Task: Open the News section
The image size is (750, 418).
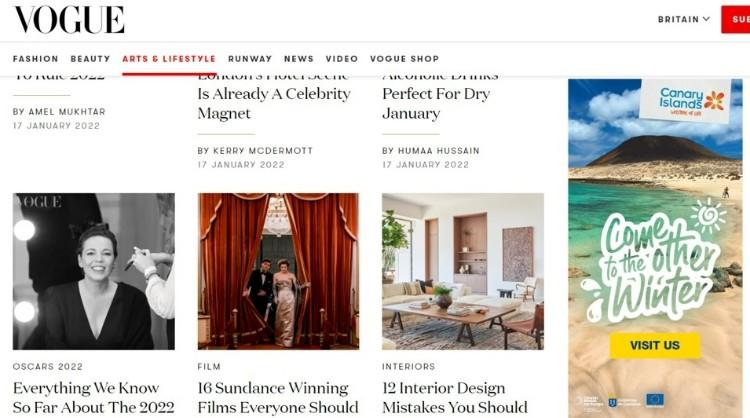Action: (298, 59)
